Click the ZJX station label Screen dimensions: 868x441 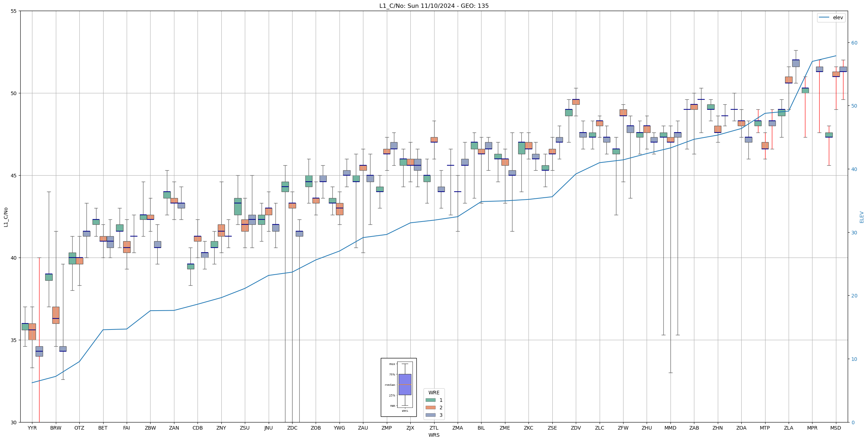pyautogui.click(x=410, y=428)
